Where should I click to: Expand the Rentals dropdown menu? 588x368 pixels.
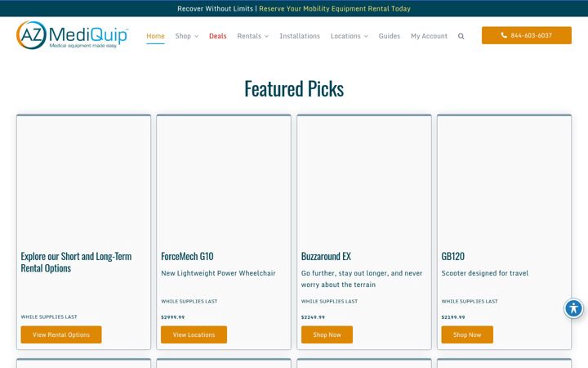click(252, 36)
